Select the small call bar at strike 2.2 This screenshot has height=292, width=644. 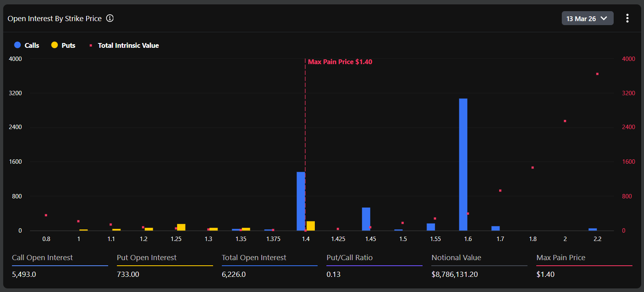point(593,229)
